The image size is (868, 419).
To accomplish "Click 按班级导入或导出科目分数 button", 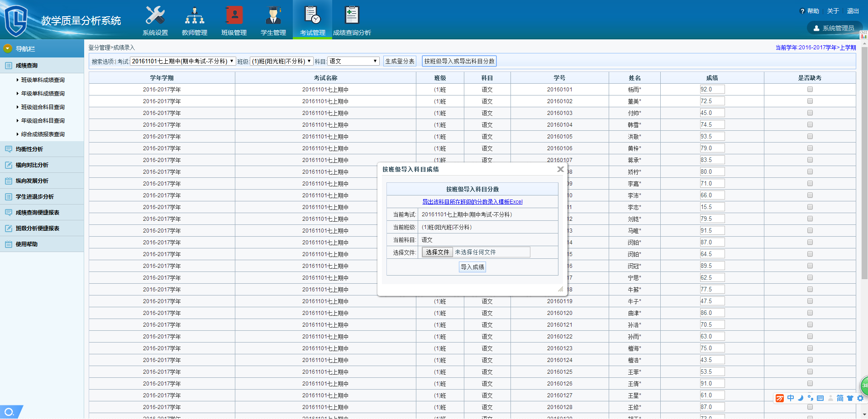I will pos(459,61).
